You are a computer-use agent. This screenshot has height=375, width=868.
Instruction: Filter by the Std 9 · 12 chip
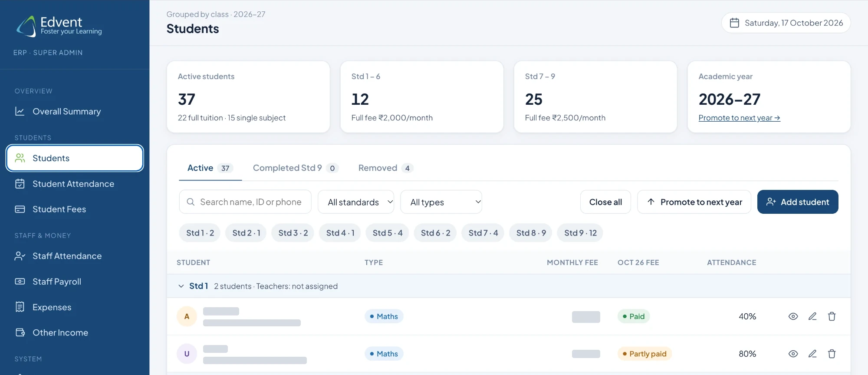[580, 233]
